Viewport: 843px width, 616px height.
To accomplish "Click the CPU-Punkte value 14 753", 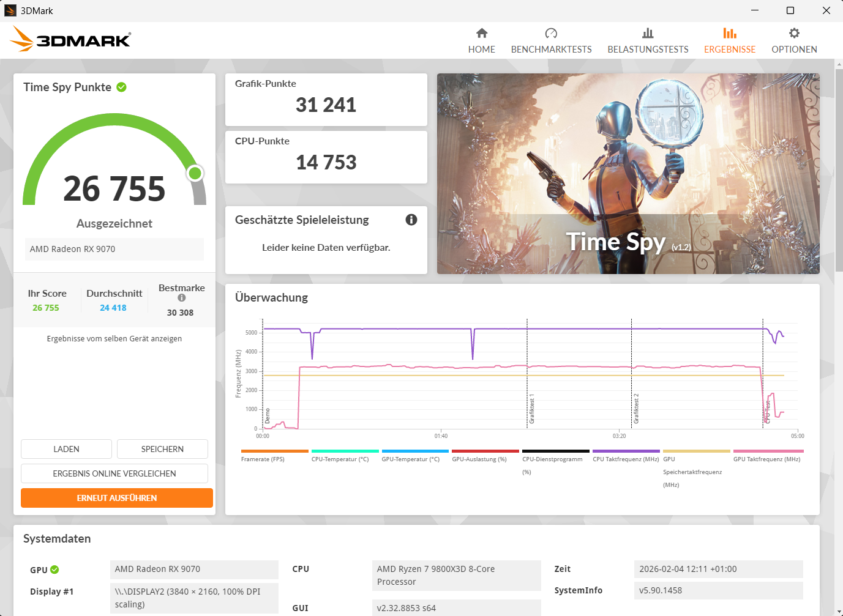I will (326, 163).
